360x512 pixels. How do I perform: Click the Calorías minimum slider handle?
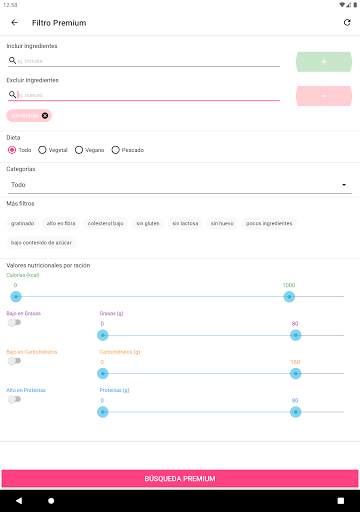point(16,296)
